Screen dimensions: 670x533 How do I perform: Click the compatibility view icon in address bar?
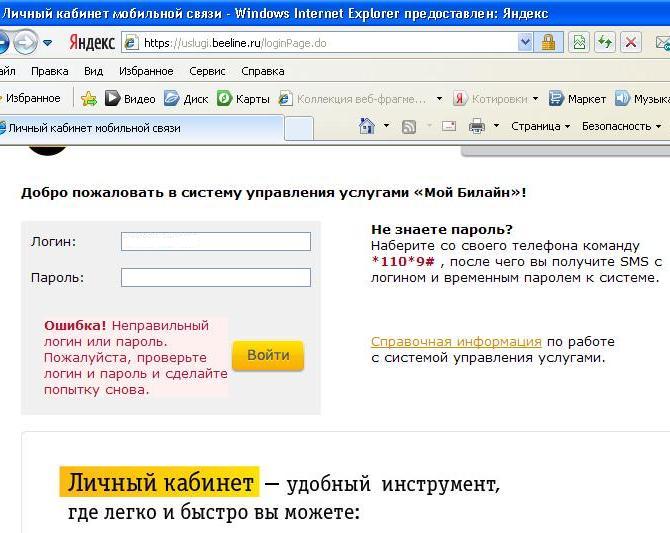[578, 43]
